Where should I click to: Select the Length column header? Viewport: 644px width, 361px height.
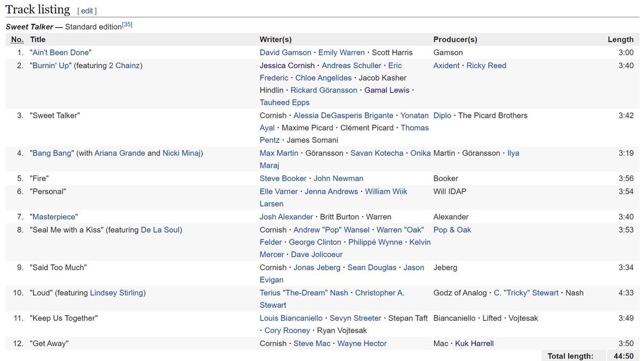click(x=621, y=39)
